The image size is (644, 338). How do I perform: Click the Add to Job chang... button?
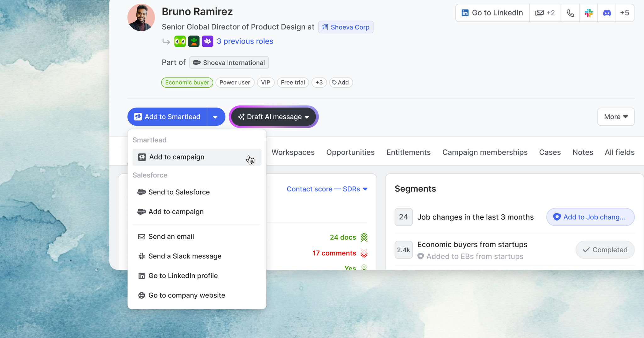(590, 217)
